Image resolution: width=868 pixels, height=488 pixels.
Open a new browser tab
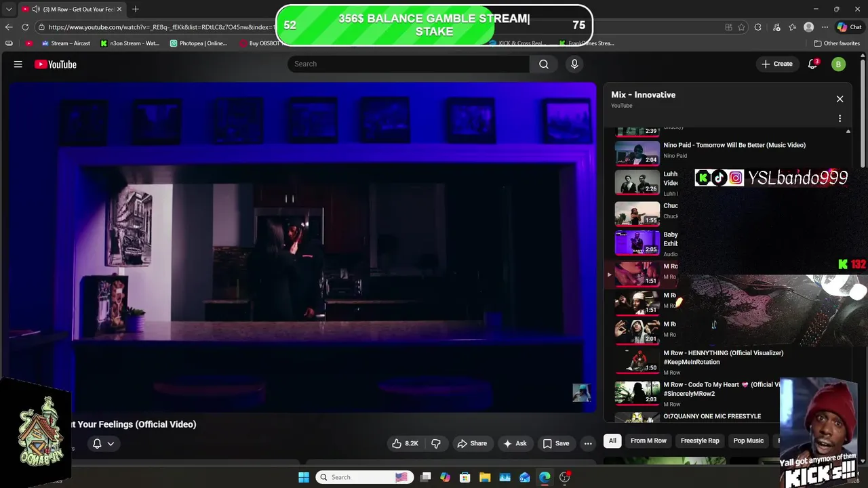pos(136,9)
